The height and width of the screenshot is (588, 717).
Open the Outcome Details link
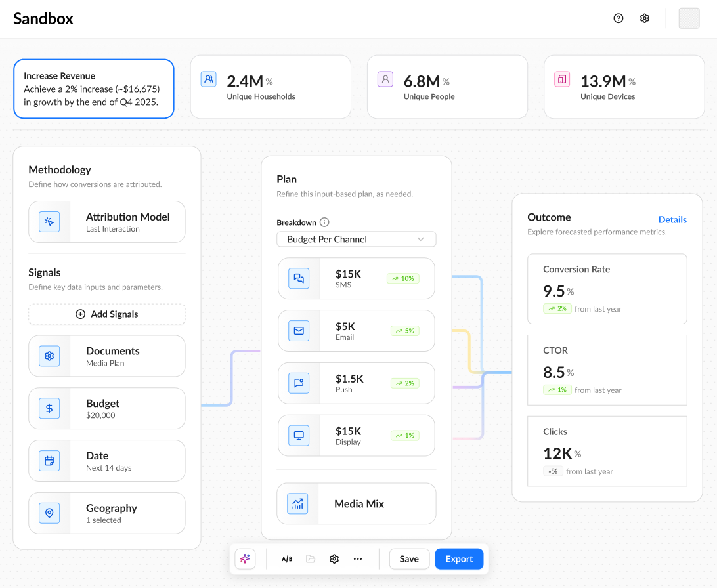pos(672,220)
